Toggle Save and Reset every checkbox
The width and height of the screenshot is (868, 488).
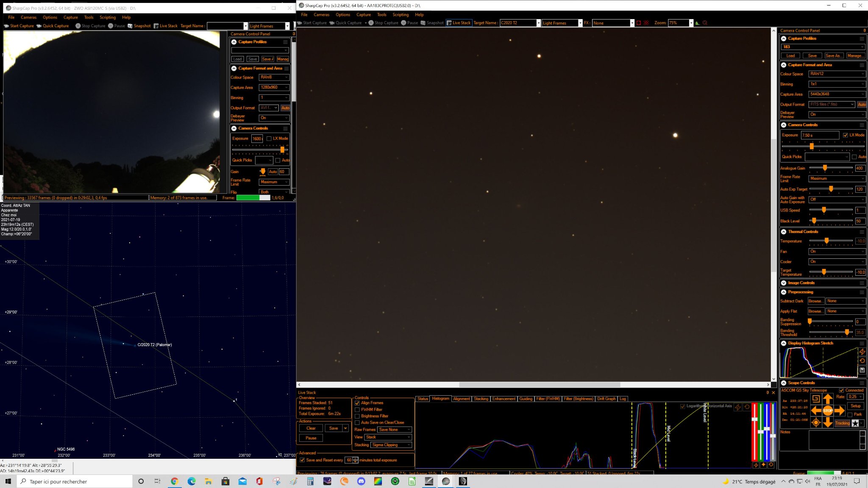click(x=302, y=460)
